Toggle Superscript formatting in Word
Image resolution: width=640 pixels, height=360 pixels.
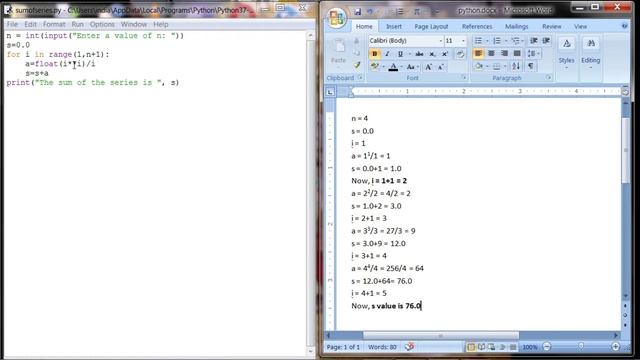(444, 54)
